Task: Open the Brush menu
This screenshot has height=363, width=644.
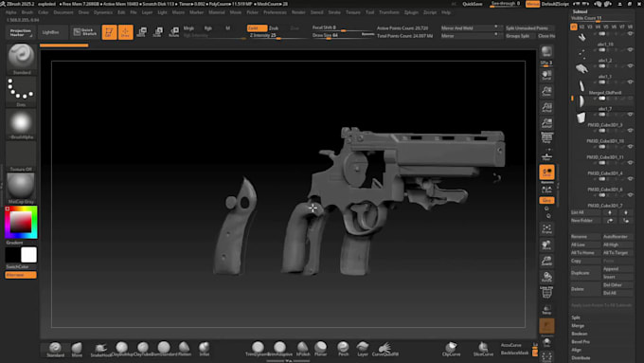Action: [x=27, y=12]
